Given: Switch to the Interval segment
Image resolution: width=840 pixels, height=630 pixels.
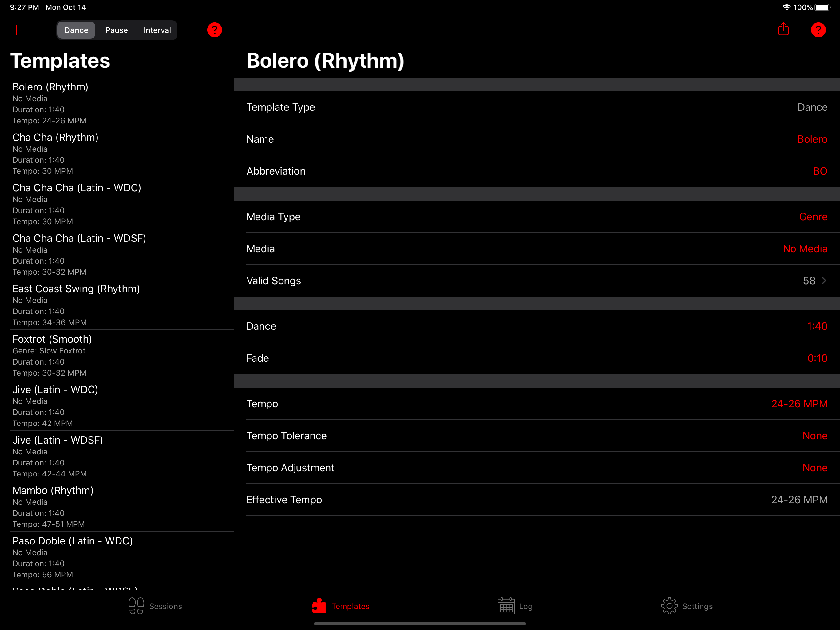Looking at the screenshot, I should point(157,30).
